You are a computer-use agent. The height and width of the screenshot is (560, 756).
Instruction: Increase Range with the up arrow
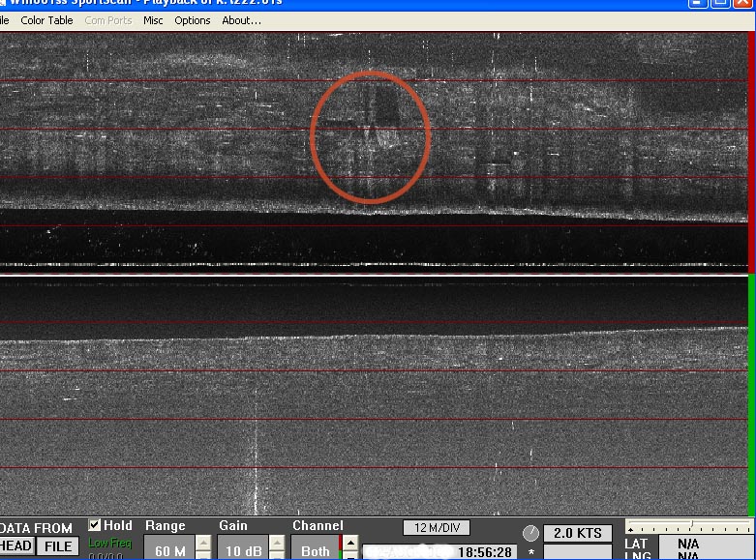(x=203, y=543)
